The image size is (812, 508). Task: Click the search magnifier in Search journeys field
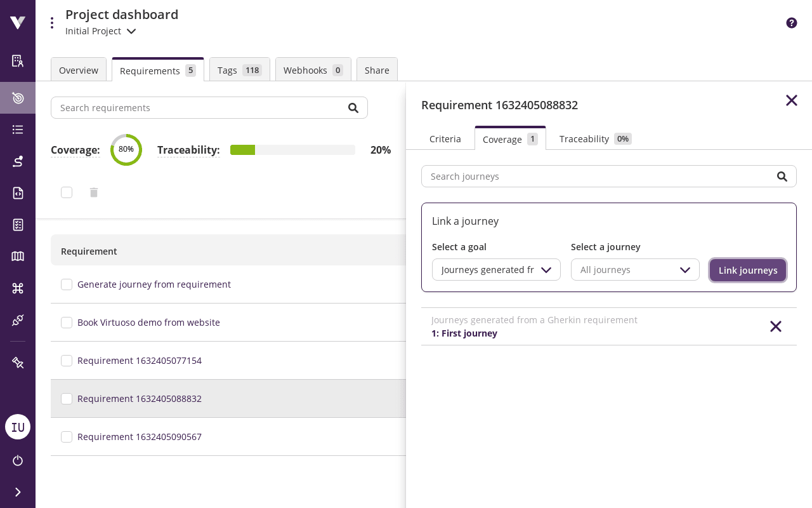(x=782, y=176)
